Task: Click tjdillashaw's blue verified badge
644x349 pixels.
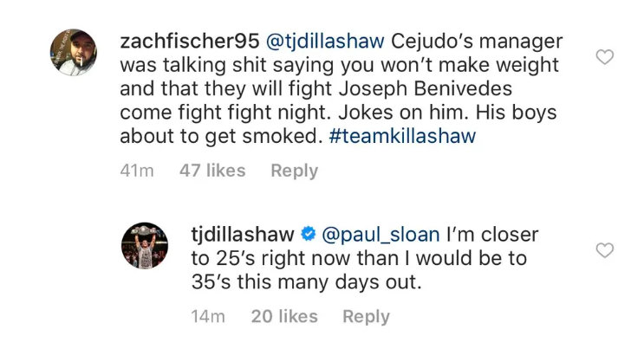Action: [x=308, y=234]
